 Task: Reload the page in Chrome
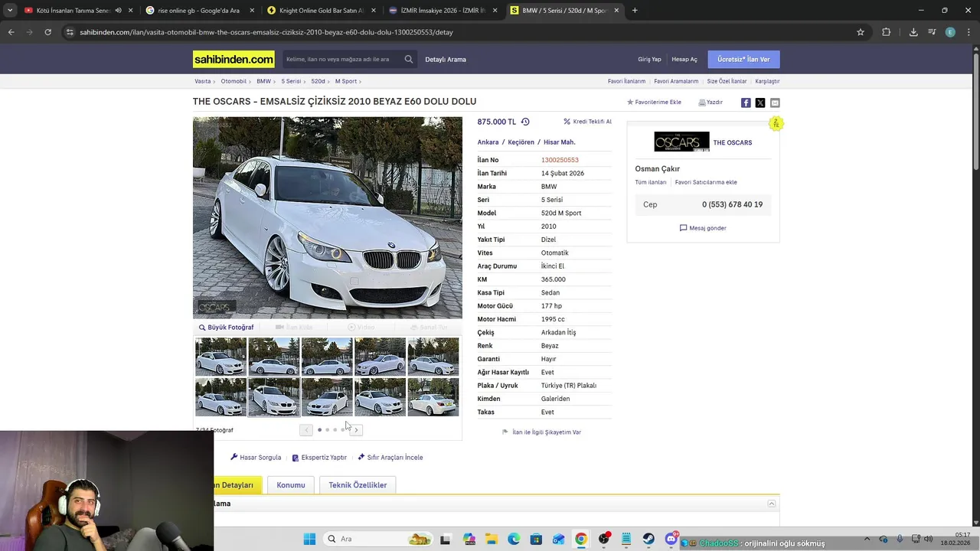[47, 32]
